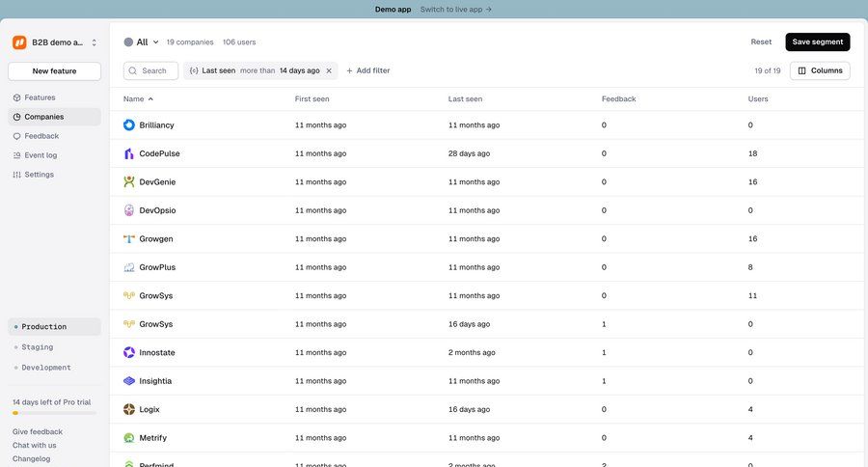Click users count 18 in CodePulse row
This screenshot has height=467, width=868.
[753, 153]
